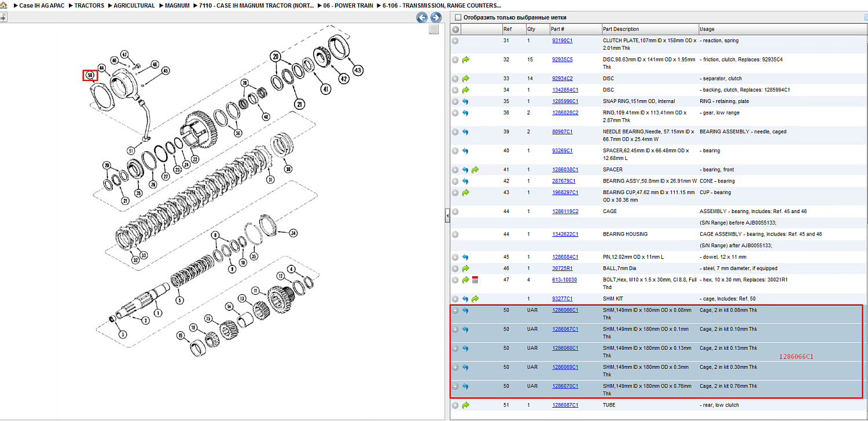
Task: Click the blue arrow in the 1285996C1 row
Action: 465,102
